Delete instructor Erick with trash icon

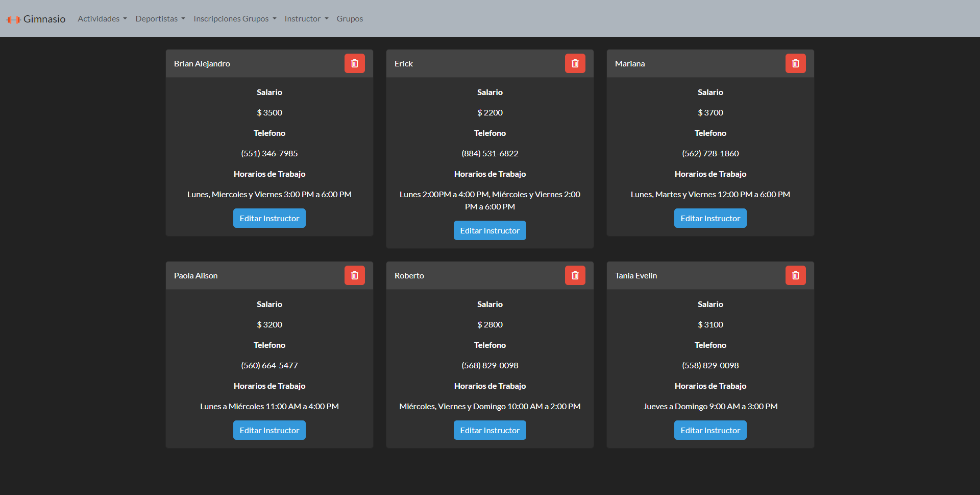[x=575, y=63]
